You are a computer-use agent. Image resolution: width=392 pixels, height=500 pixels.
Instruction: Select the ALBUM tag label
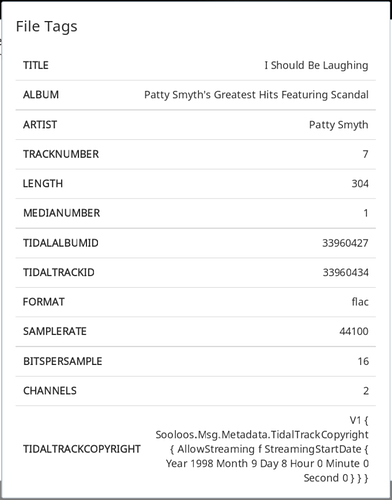pos(41,95)
